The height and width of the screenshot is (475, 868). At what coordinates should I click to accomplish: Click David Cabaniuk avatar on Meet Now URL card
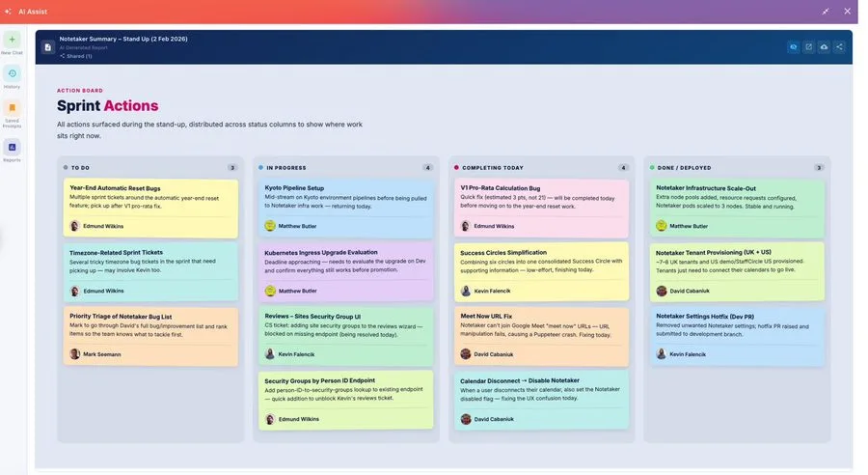click(x=466, y=353)
